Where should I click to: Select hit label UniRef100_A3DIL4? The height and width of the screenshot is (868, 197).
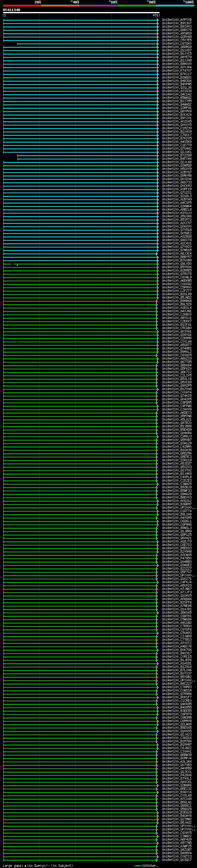point(176,308)
